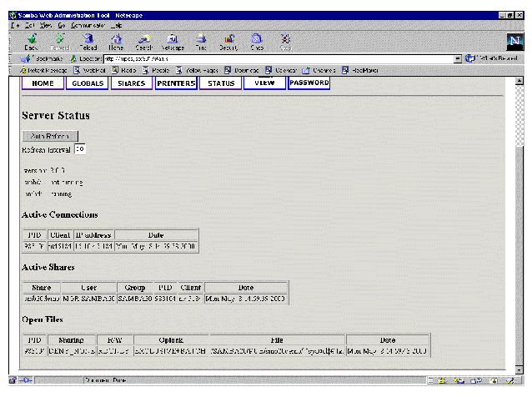Click the Active Shares heading

click(x=48, y=268)
